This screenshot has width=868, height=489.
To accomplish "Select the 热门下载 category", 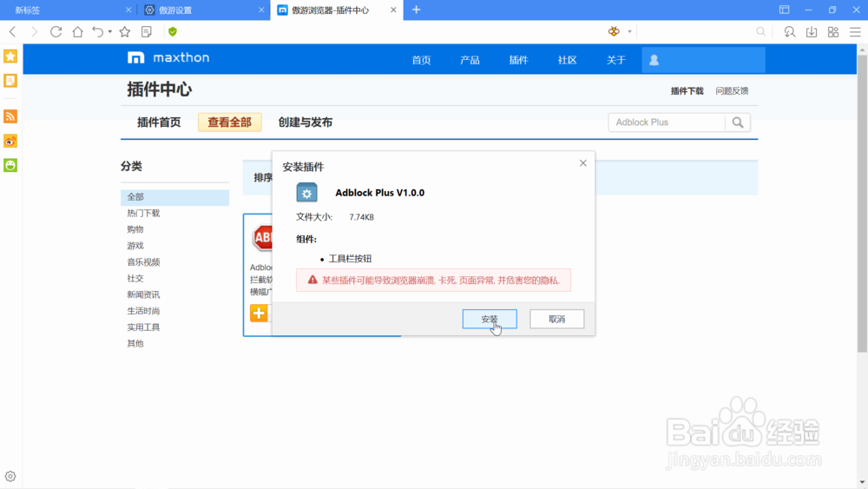I will (x=143, y=213).
